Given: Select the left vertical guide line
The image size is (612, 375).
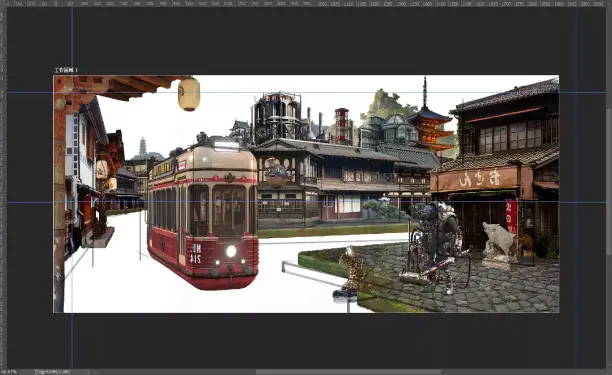Looking at the screenshot, I should pyautogui.click(x=72, y=187).
